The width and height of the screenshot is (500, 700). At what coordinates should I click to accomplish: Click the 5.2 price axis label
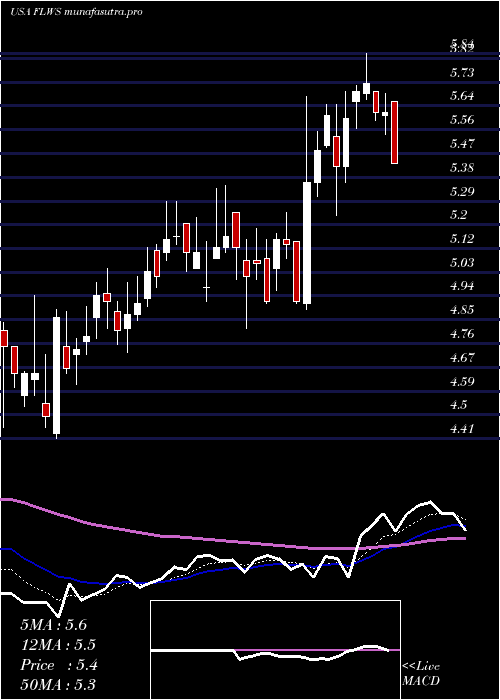(x=459, y=215)
